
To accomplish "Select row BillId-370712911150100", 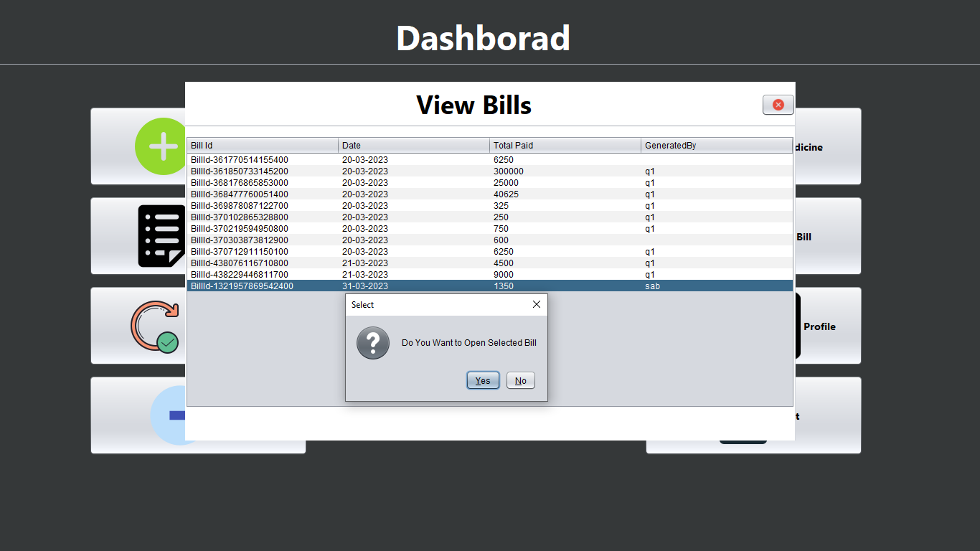I will tap(490, 251).
